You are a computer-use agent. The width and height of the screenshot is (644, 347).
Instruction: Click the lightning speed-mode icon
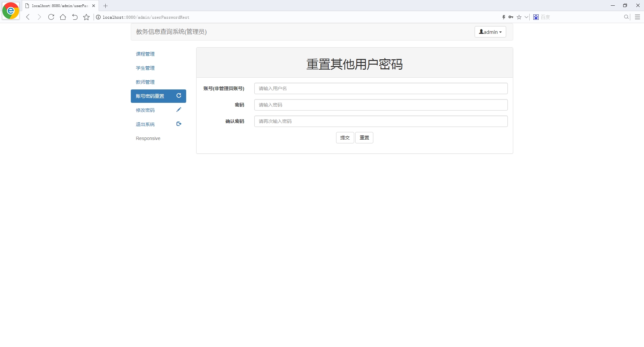tap(504, 17)
